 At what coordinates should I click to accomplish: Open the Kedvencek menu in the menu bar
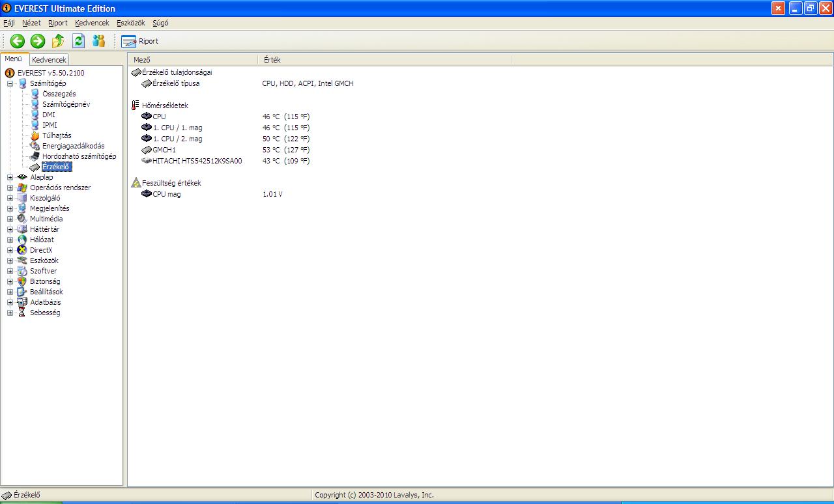pos(92,23)
